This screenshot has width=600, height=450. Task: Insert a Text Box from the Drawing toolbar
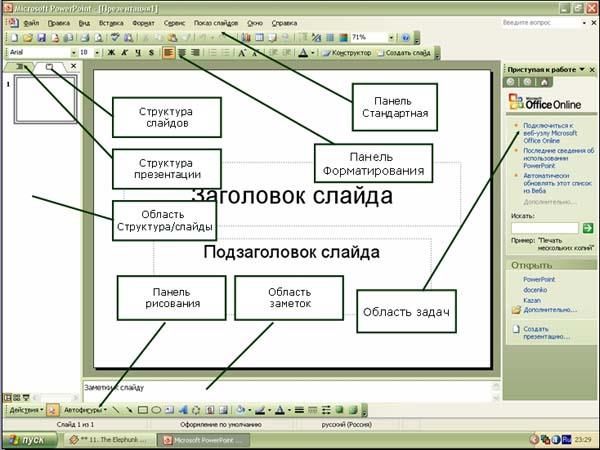[170, 410]
